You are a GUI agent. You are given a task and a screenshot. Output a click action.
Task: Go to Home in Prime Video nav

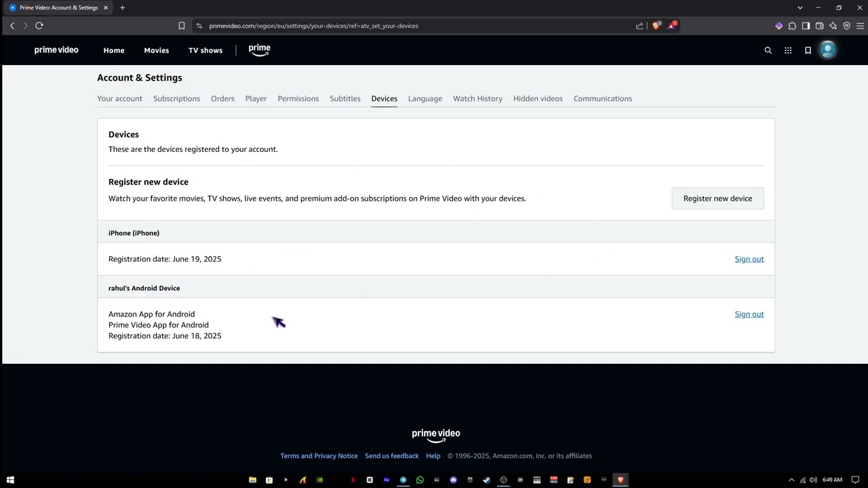pos(114,50)
